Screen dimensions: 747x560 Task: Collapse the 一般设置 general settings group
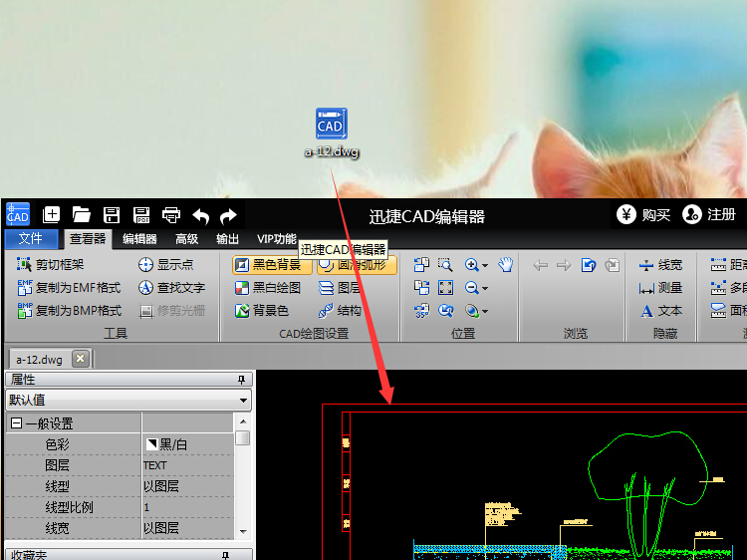tap(16, 422)
